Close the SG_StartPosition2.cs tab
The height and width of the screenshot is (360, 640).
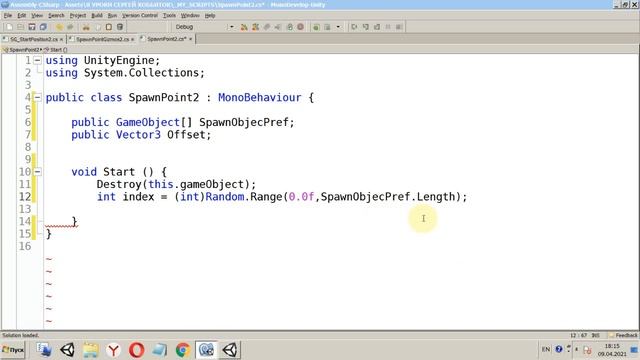(62, 40)
